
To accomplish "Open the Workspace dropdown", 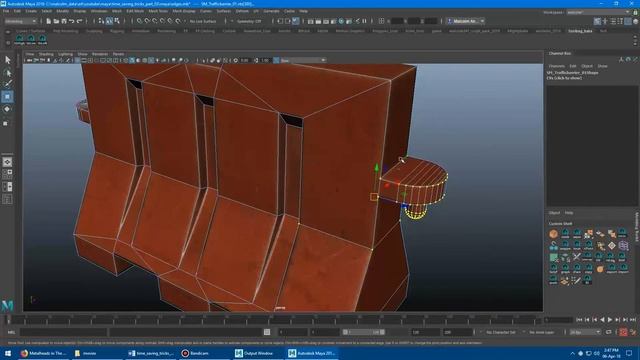I will [598, 12].
